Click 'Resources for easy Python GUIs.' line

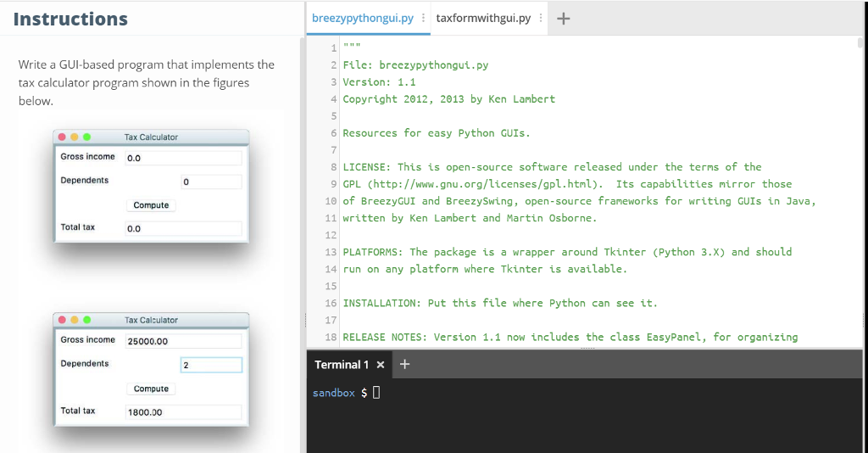(x=437, y=133)
